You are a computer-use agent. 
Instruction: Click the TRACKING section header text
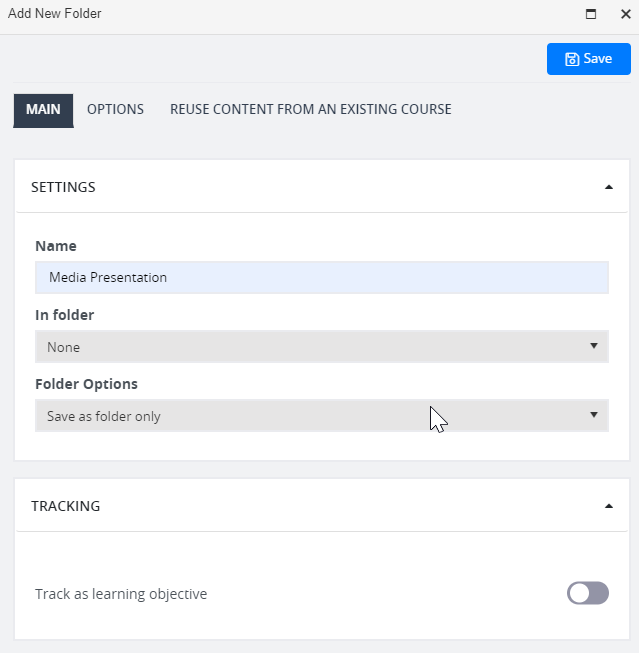pyautogui.click(x=66, y=506)
